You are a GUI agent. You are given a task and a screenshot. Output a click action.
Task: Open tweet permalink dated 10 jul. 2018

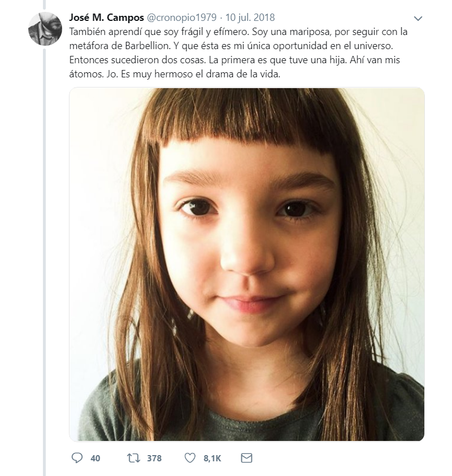coord(250,17)
